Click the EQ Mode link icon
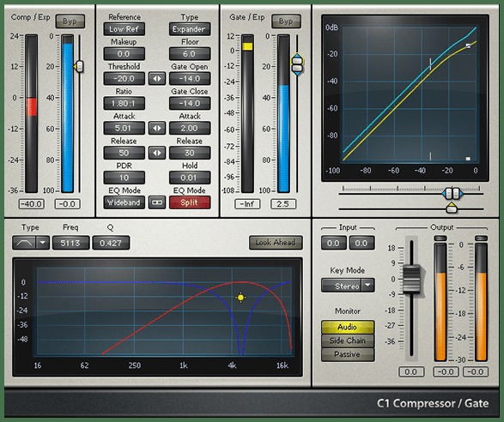504x422 pixels. click(157, 202)
